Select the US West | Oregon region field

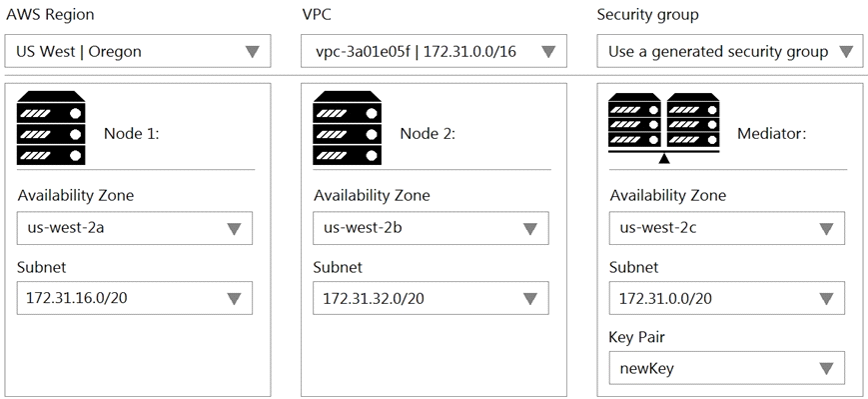click(138, 51)
